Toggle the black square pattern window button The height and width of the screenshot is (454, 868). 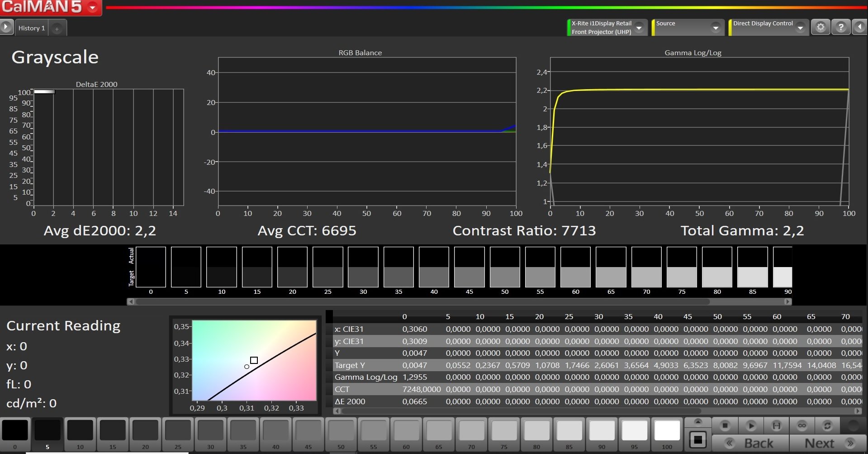point(698,440)
